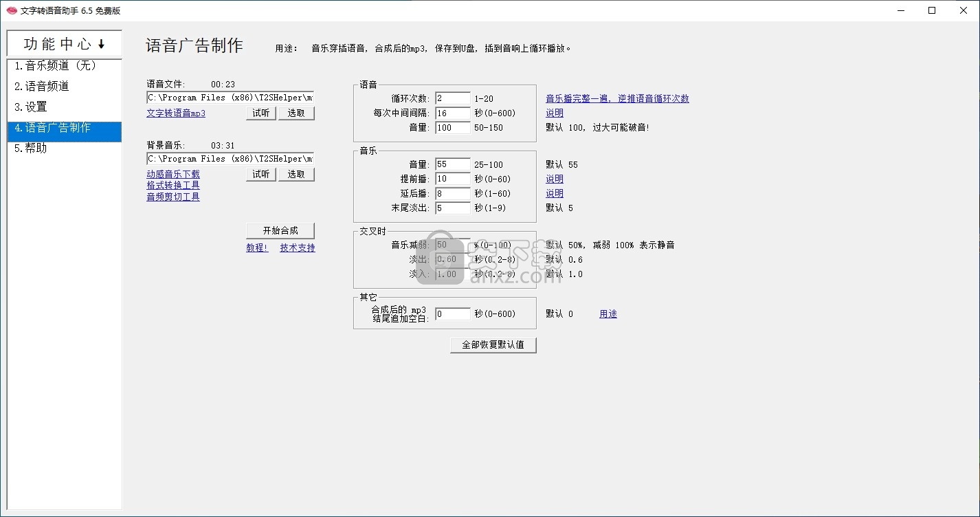Select 1.音乐频道 (无) in sidebar
Viewport: 980px width, 517px height.
(x=65, y=66)
